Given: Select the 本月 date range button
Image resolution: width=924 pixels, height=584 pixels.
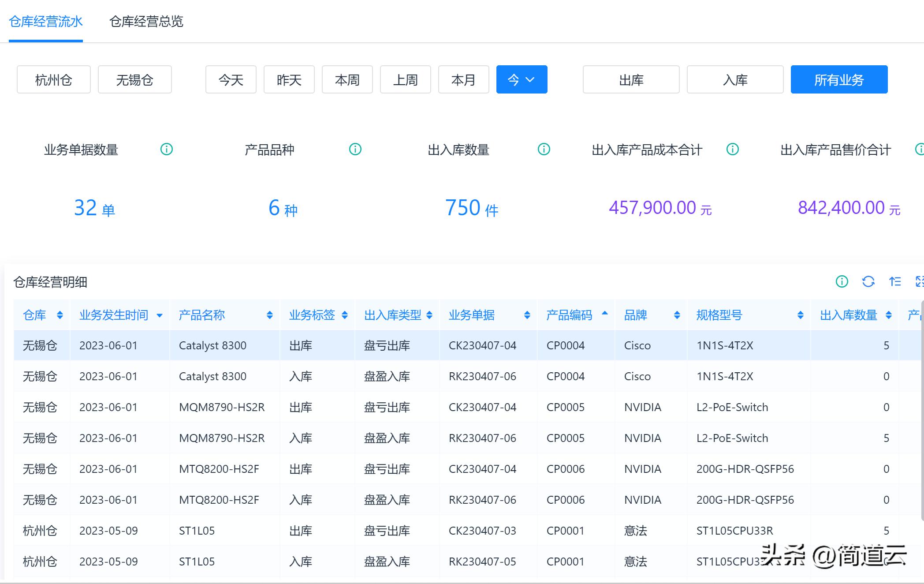Looking at the screenshot, I should pyautogui.click(x=464, y=80).
